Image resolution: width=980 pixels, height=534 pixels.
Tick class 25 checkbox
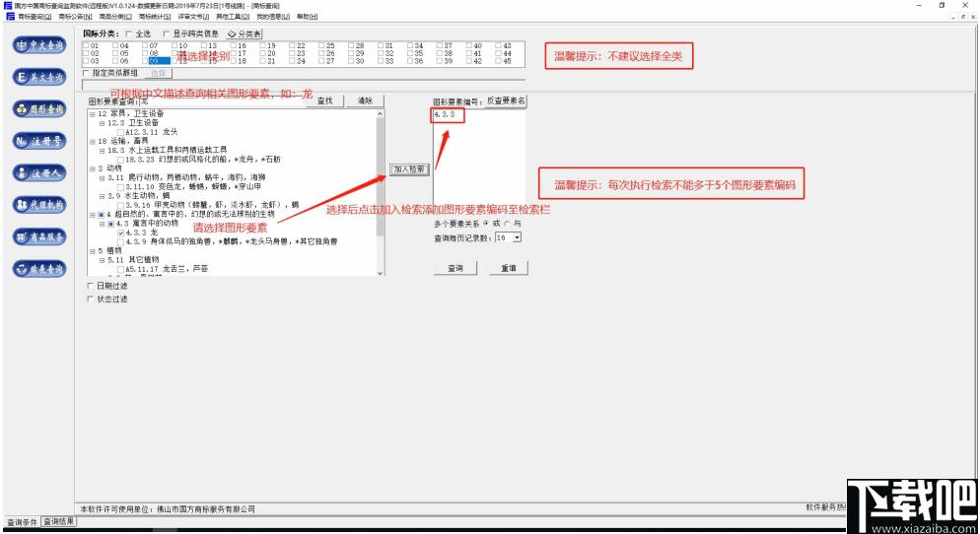coord(321,45)
